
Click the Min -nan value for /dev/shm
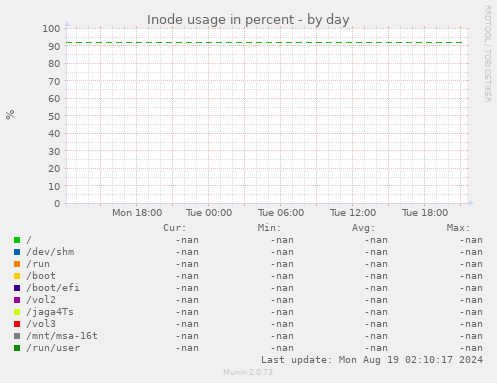pyautogui.click(x=282, y=252)
